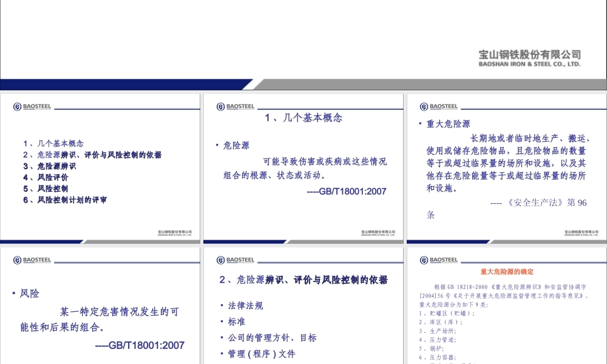Image resolution: width=607 pixels, height=364 pixels.
Task: Click agenda item 1、几个基本概念
Action: pos(53,144)
